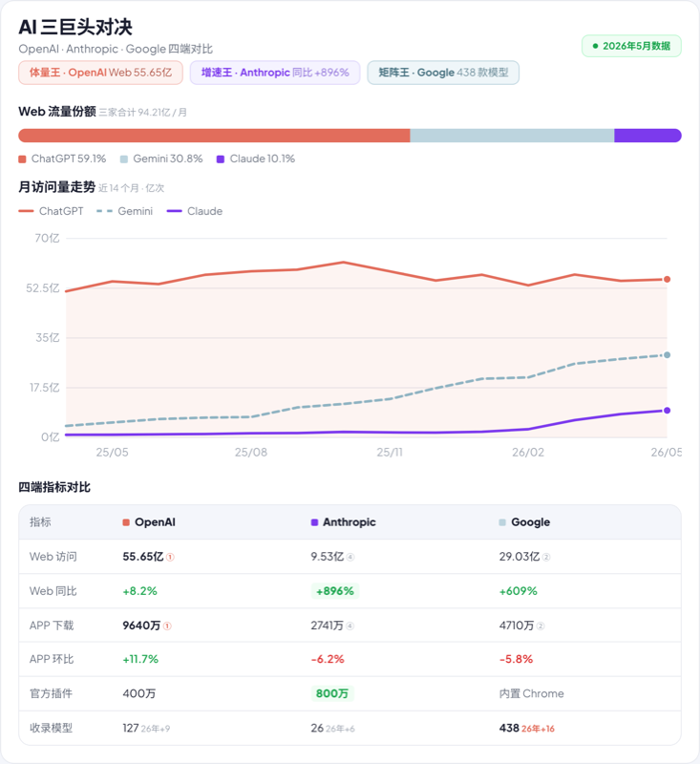Click the Google column header label
Image resolution: width=700 pixels, height=764 pixels.
coord(530,522)
